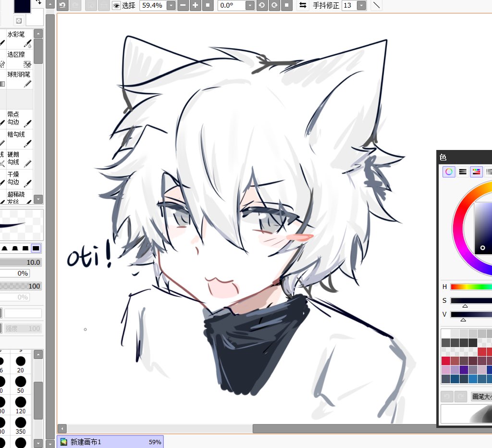
Task: Click the brush stroke preview thumbnail
Action: coord(21,224)
